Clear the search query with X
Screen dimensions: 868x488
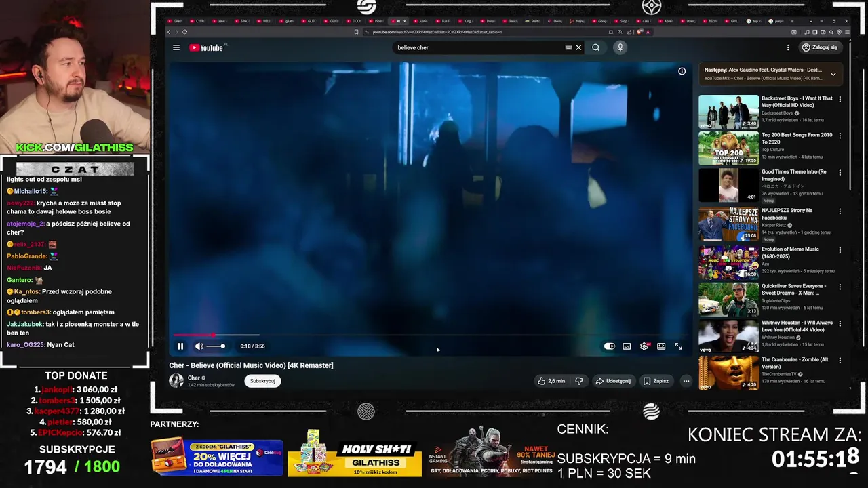point(578,47)
